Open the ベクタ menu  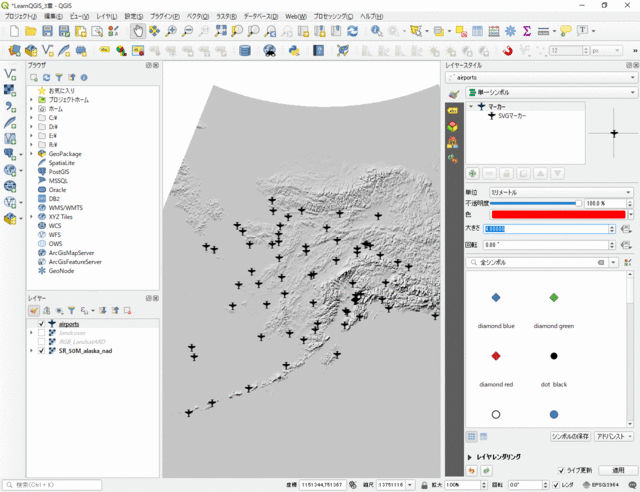(x=198, y=16)
